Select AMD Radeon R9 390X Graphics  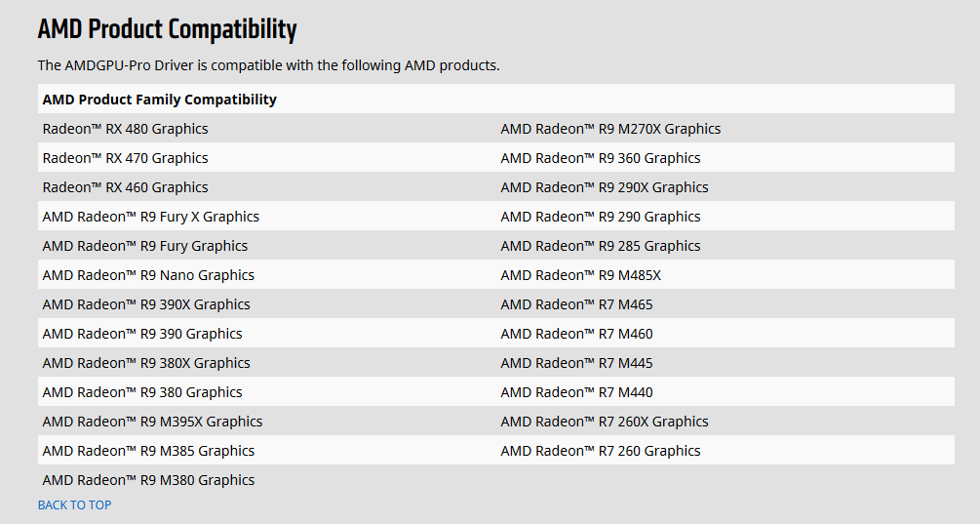pos(146,304)
